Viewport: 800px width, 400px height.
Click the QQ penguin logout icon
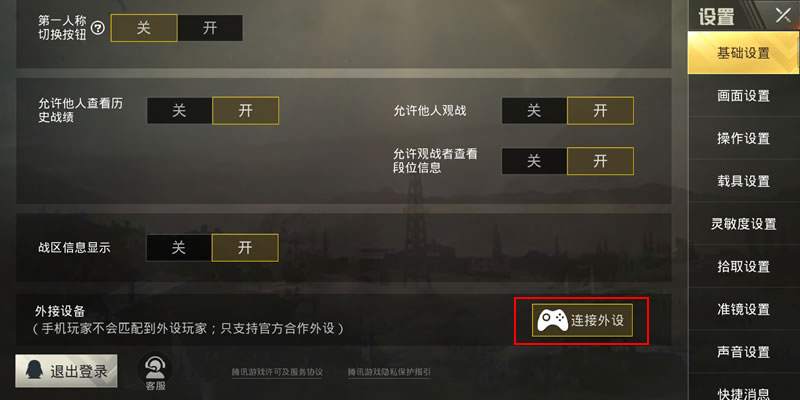(34, 371)
